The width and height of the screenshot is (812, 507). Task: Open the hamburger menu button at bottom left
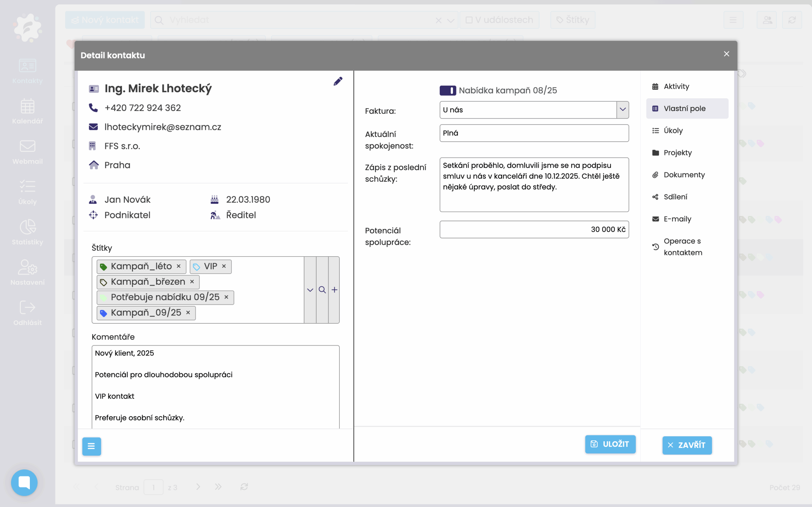92,446
